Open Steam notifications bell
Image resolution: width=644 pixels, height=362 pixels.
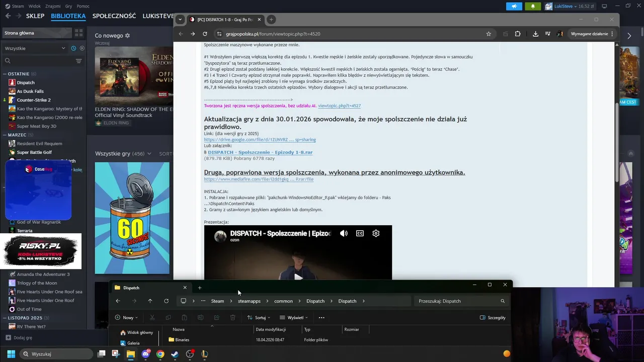(533, 6)
